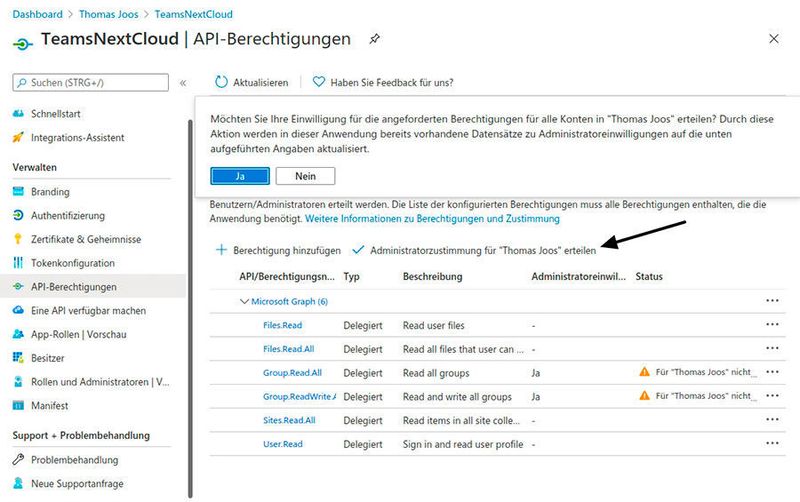
Task: Click the Authentifizierung icon
Action: [18, 215]
